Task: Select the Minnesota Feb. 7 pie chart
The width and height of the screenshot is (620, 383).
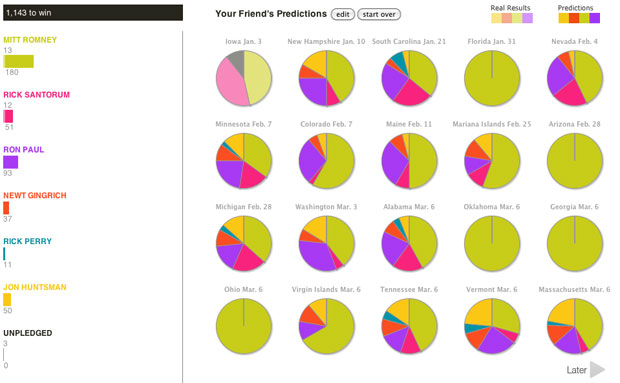Action: tap(244, 161)
